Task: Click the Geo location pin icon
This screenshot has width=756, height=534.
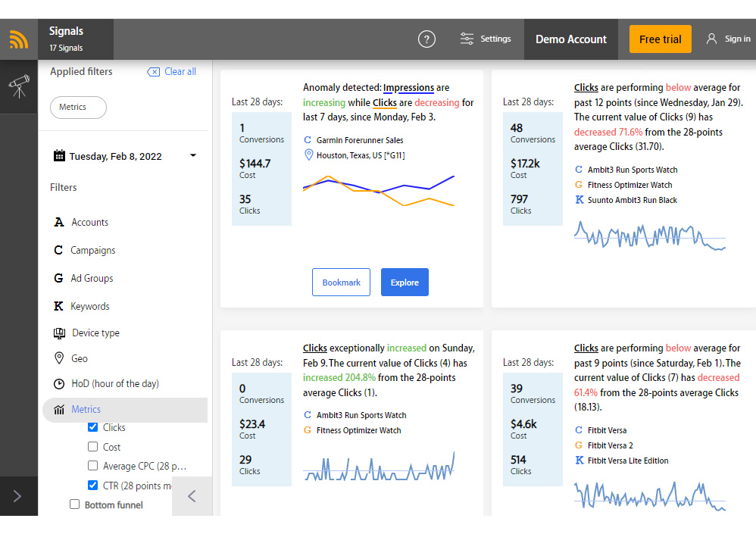Action: pyautogui.click(x=59, y=358)
